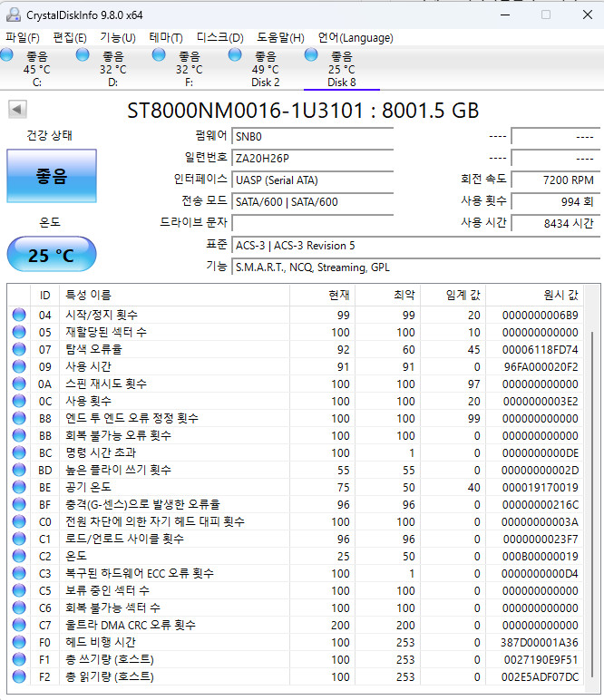Click status orb for drive D:
The height and width of the screenshot is (700, 604).
click(x=83, y=55)
